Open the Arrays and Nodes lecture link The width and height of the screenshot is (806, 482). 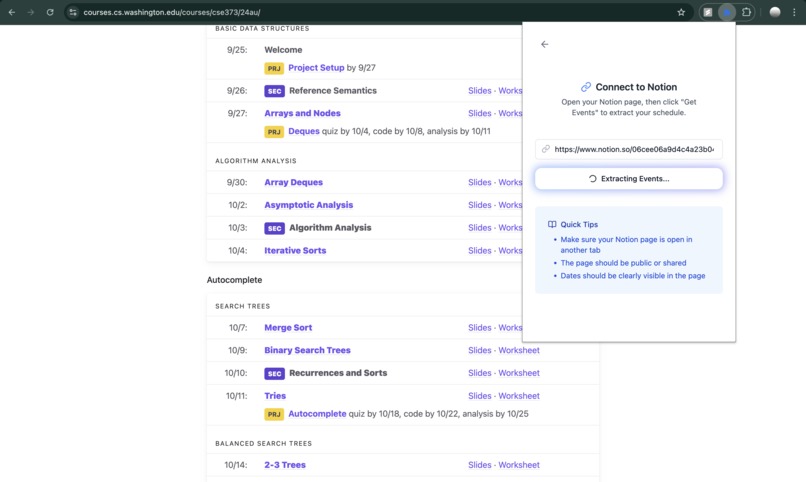pos(302,113)
